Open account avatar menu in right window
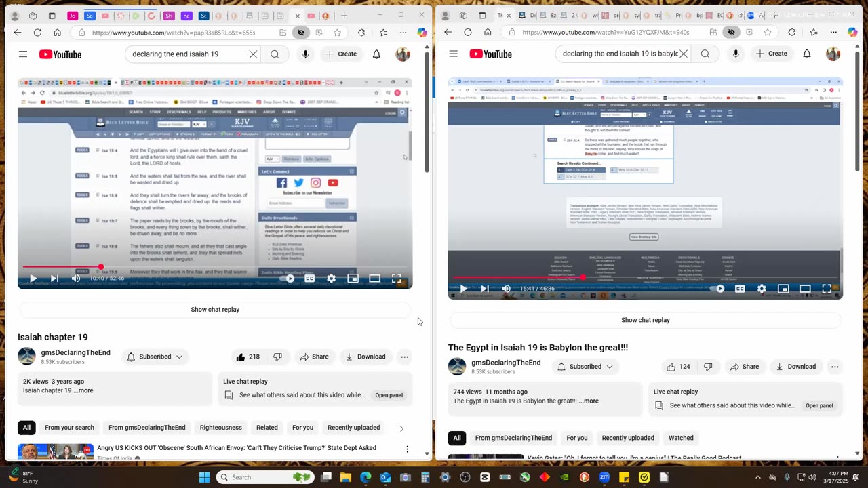 833,54
